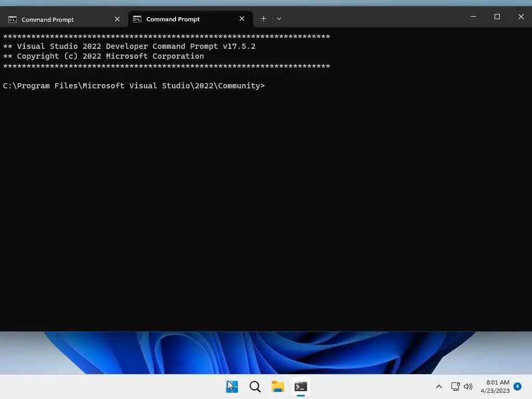
Task: Open the notification center badge showing 4
Action: coord(517,386)
